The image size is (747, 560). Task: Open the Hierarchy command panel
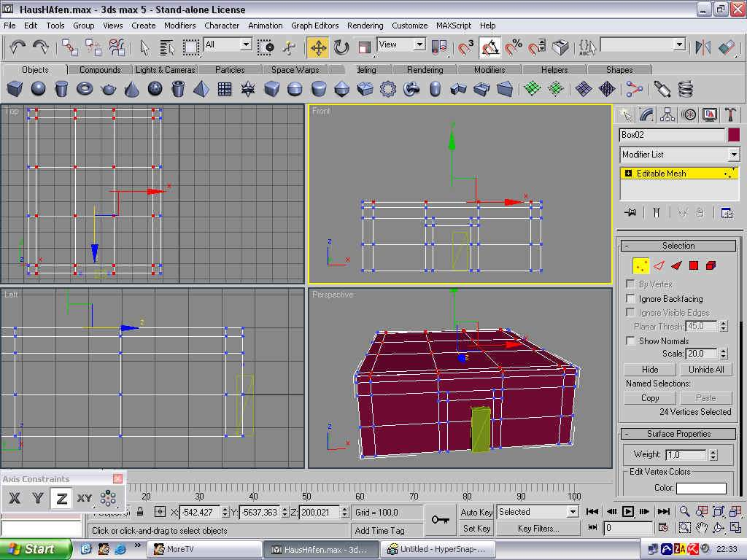tap(667, 114)
